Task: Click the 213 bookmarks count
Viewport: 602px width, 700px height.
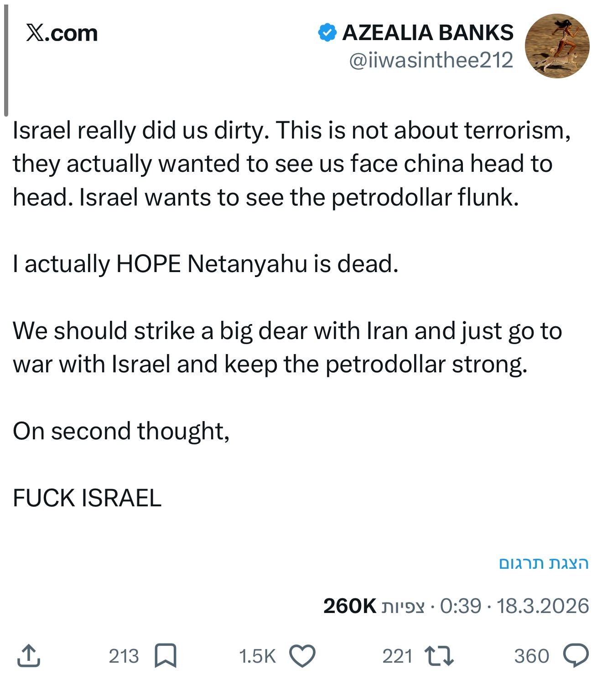Action: click(123, 656)
